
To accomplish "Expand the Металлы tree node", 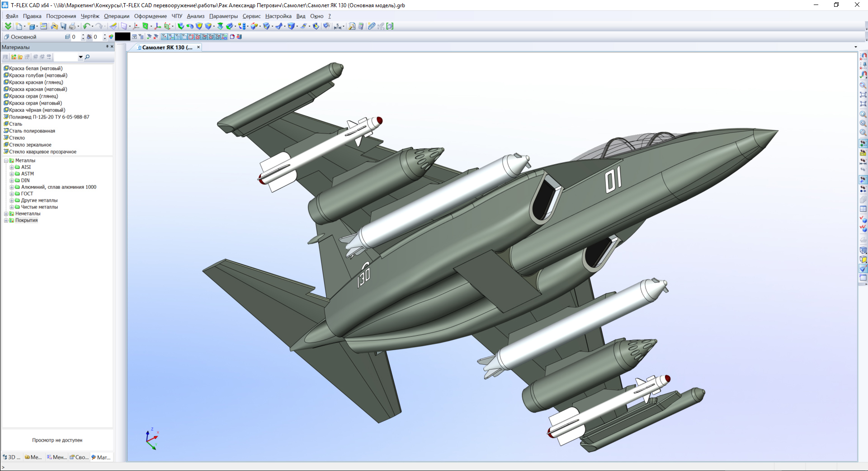I will pos(6,161).
